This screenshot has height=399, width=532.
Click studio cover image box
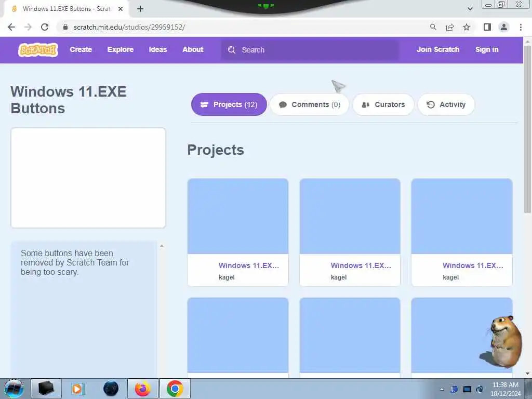(88, 178)
